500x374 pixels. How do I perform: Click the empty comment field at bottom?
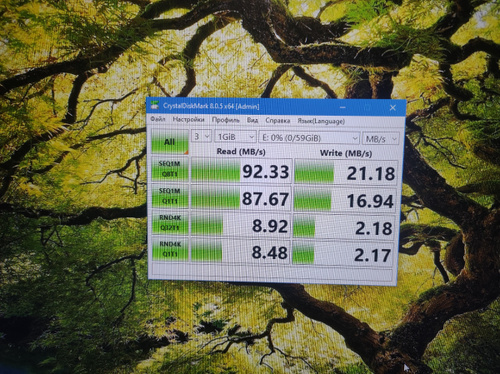tap(272, 274)
